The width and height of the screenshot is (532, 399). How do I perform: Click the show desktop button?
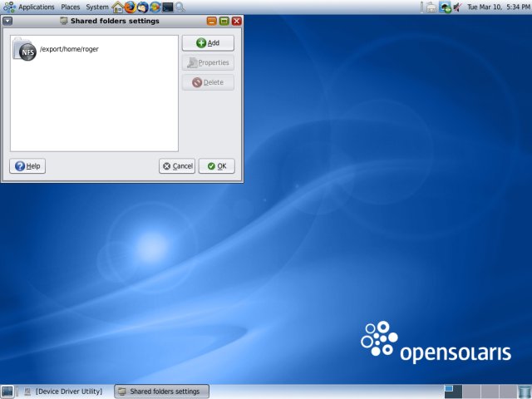click(x=7, y=392)
